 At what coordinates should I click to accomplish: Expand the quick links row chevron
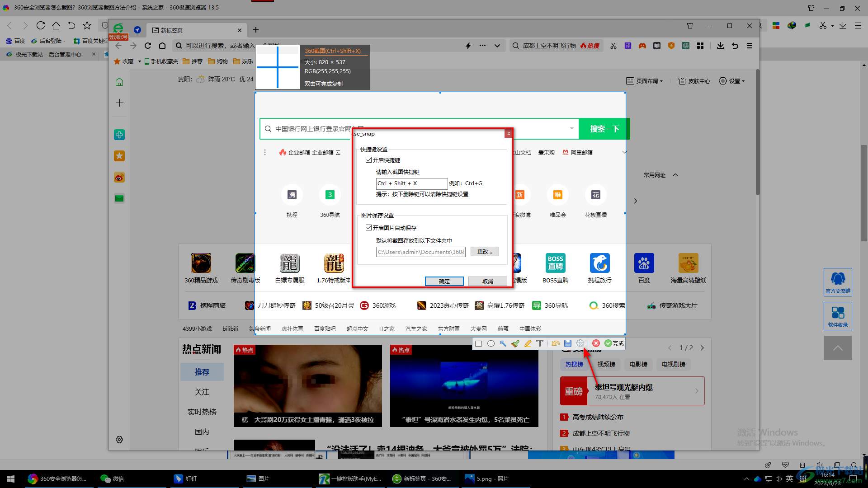point(625,152)
